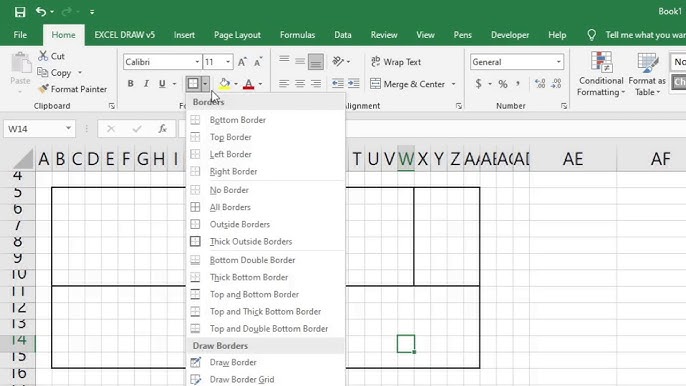Activate the Format Painter
The image size is (686, 386).
click(x=73, y=89)
